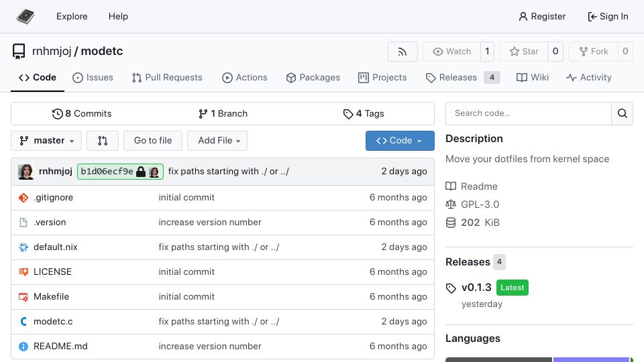Viewport: 644px width, 362px height.
Task: Open the master branch dropdown
Action: tap(46, 141)
